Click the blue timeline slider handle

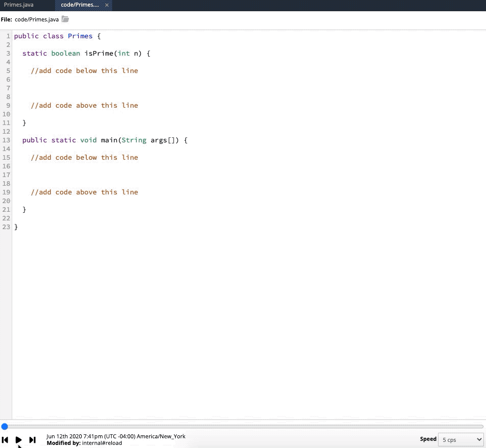click(x=5, y=427)
